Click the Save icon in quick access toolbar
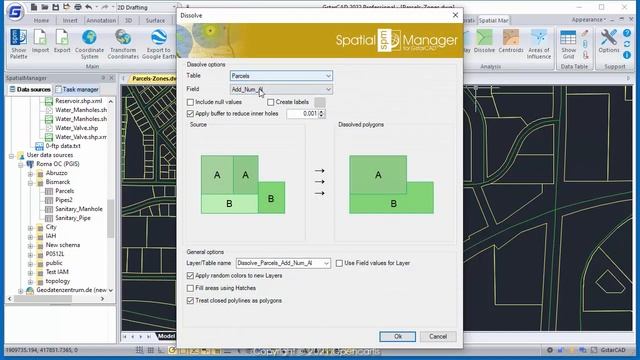 56,7
